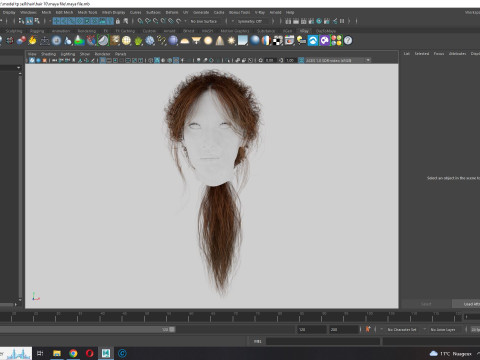Open the List menu in Attribute Editor
Screen dimensions: 480x360
pyautogui.click(x=407, y=54)
